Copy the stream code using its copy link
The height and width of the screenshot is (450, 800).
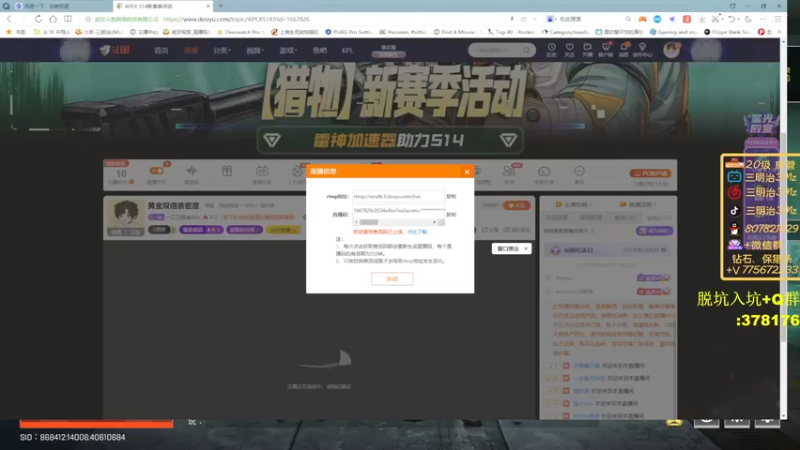pos(451,214)
